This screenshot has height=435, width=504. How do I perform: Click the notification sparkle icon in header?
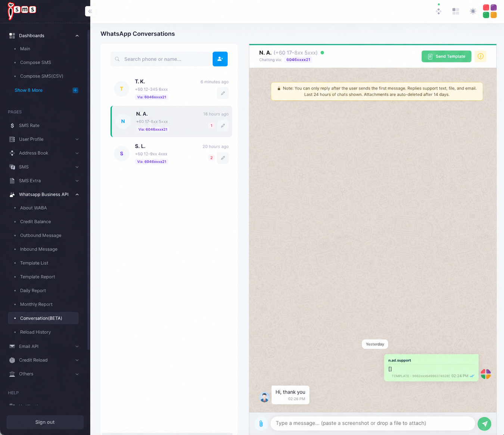point(439,11)
